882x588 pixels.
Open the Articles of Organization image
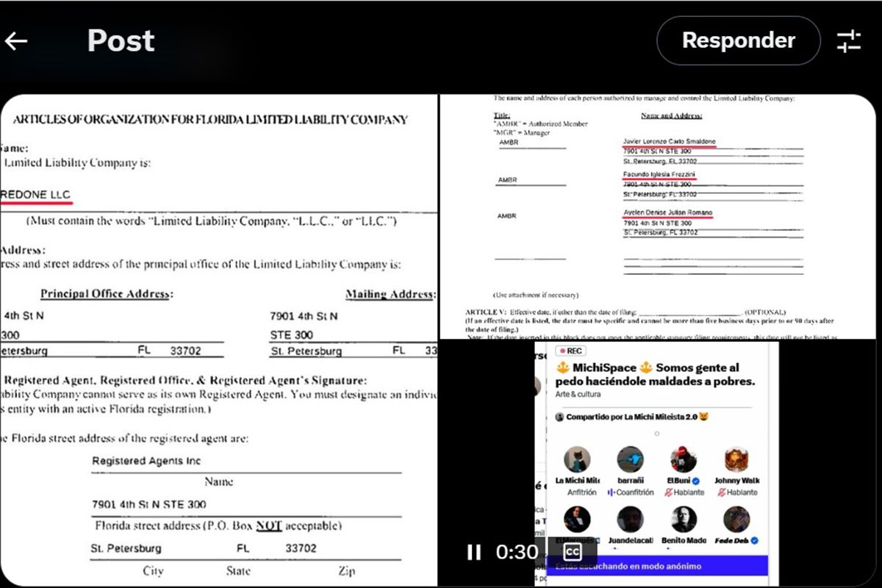[219, 338]
